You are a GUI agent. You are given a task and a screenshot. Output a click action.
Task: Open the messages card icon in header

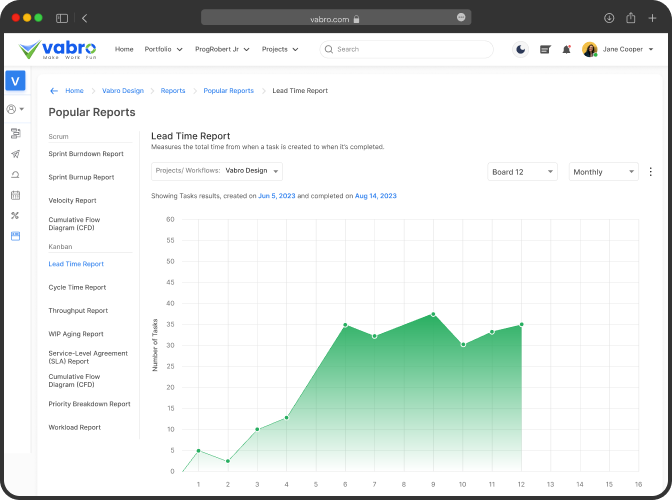coord(545,49)
